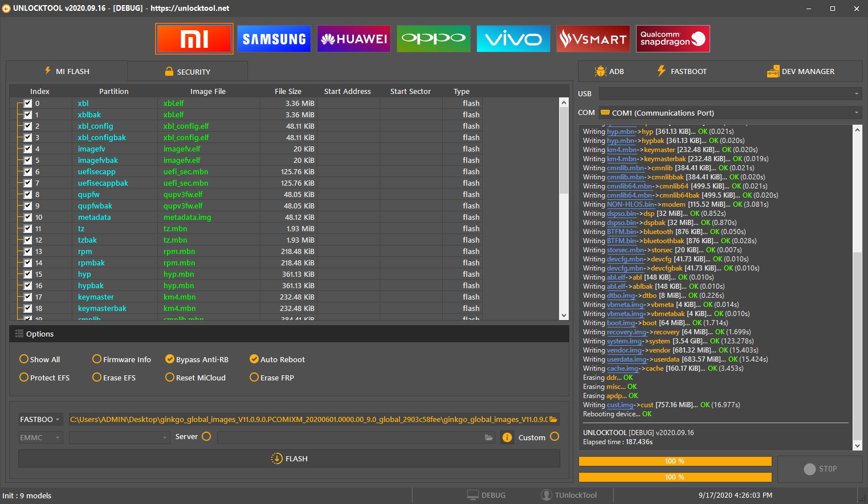Click the bug icon beside ADB
868x504 pixels.
[600, 71]
